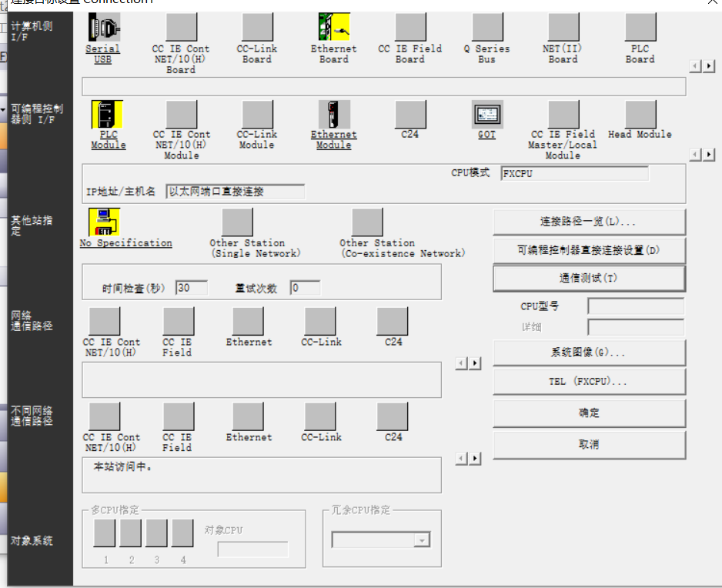Click the CC-Link Board icon
This screenshot has height=588, width=722.
tap(256, 28)
